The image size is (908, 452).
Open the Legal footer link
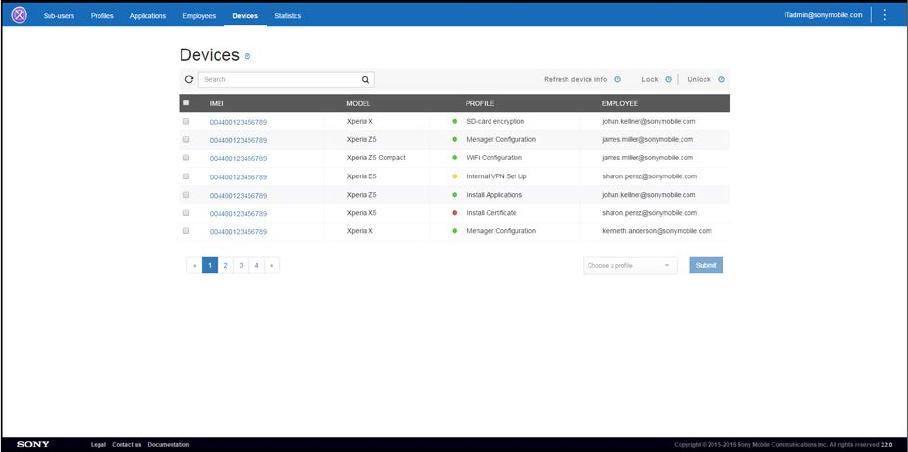coord(98,444)
